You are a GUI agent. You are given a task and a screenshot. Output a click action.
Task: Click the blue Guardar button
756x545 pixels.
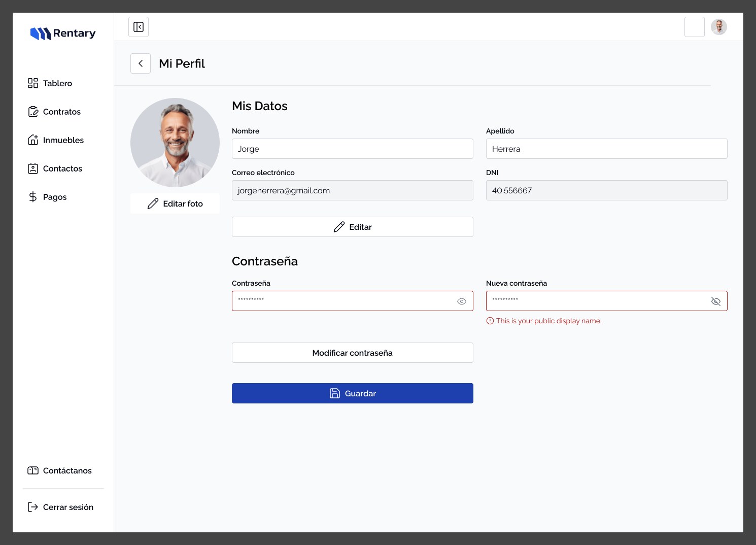[353, 393]
